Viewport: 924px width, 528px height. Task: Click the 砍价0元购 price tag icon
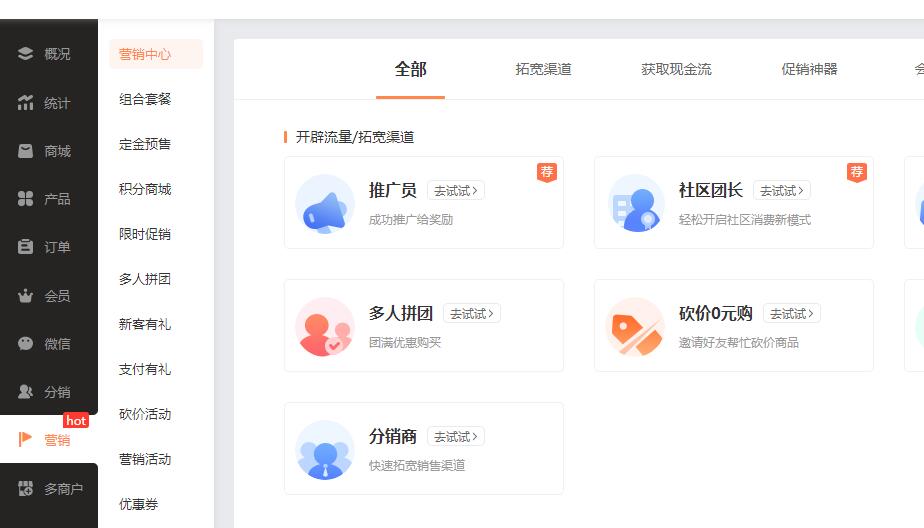pyautogui.click(x=635, y=327)
